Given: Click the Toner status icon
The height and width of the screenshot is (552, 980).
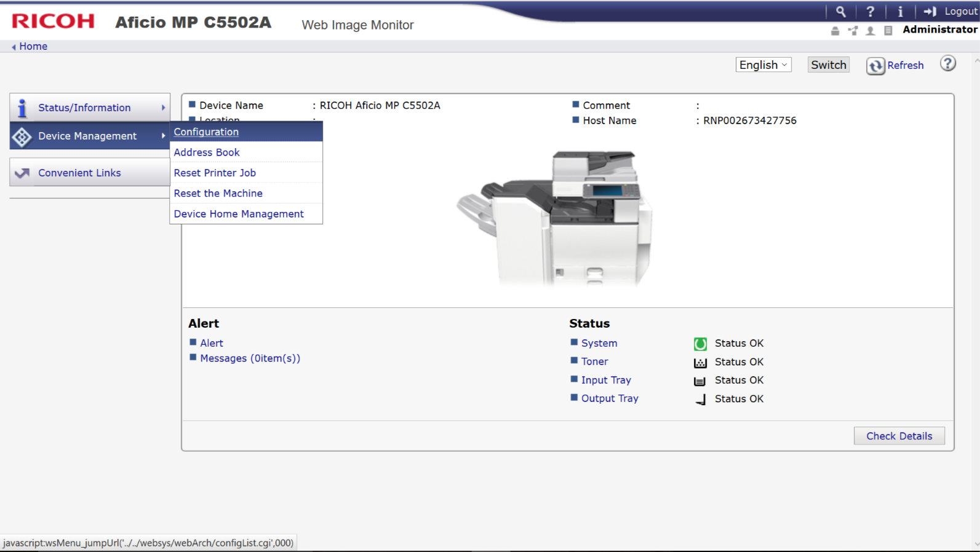Looking at the screenshot, I should pyautogui.click(x=700, y=363).
